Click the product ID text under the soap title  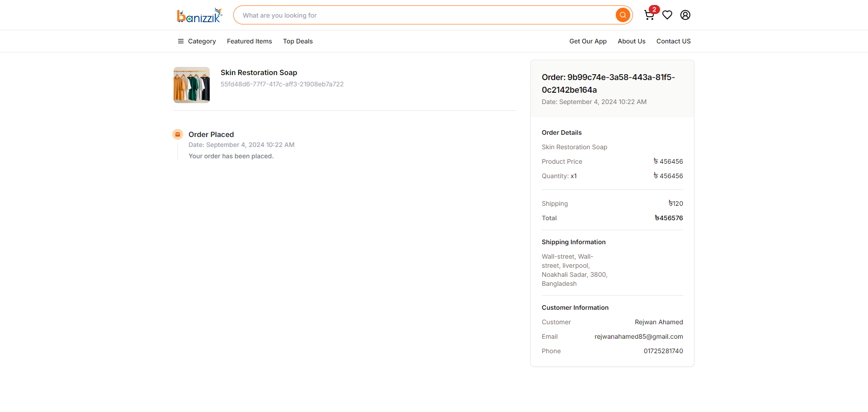(x=282, y=84)
